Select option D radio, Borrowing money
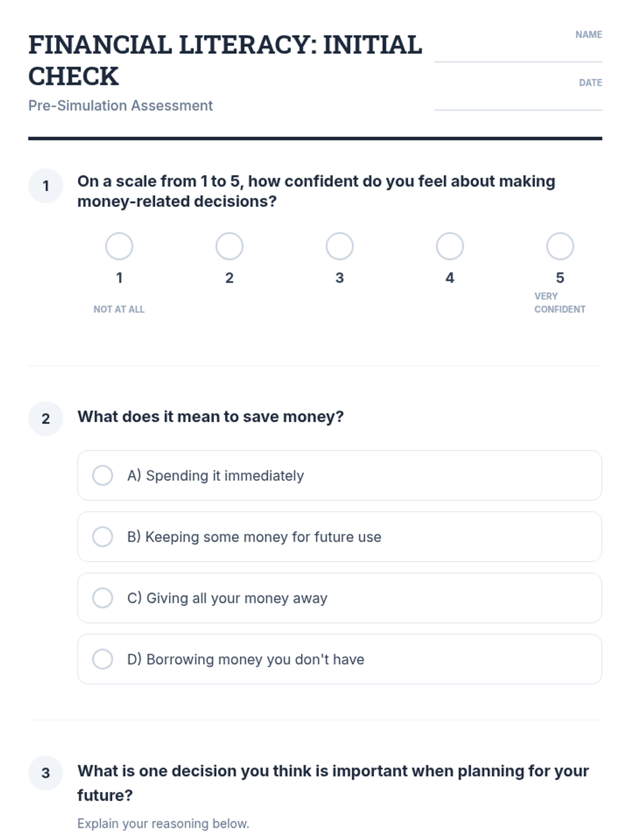Image resolution: width=630 pixels, height=840 pixels. coord(103,659)
